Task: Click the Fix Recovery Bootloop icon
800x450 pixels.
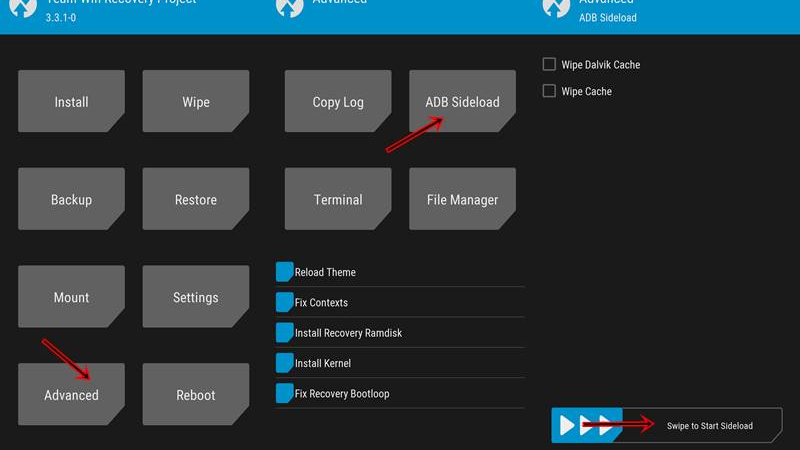Action: (284, 393)
